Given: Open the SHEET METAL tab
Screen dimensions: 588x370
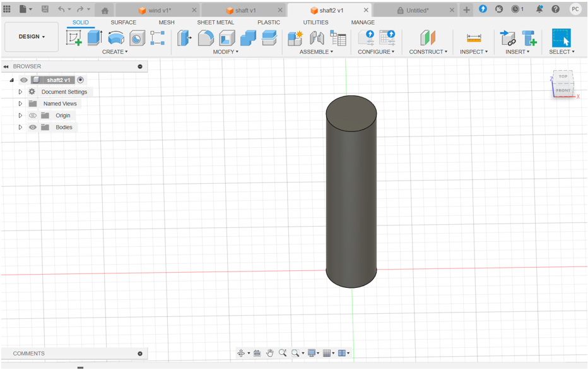Looking at the screenshot, I should [x=215, y=22].
